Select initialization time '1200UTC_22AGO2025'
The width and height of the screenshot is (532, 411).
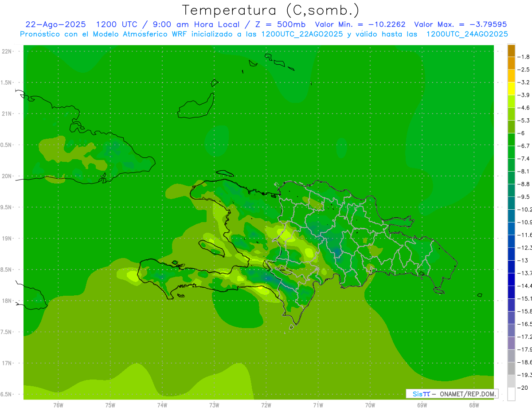coord(302,34)
